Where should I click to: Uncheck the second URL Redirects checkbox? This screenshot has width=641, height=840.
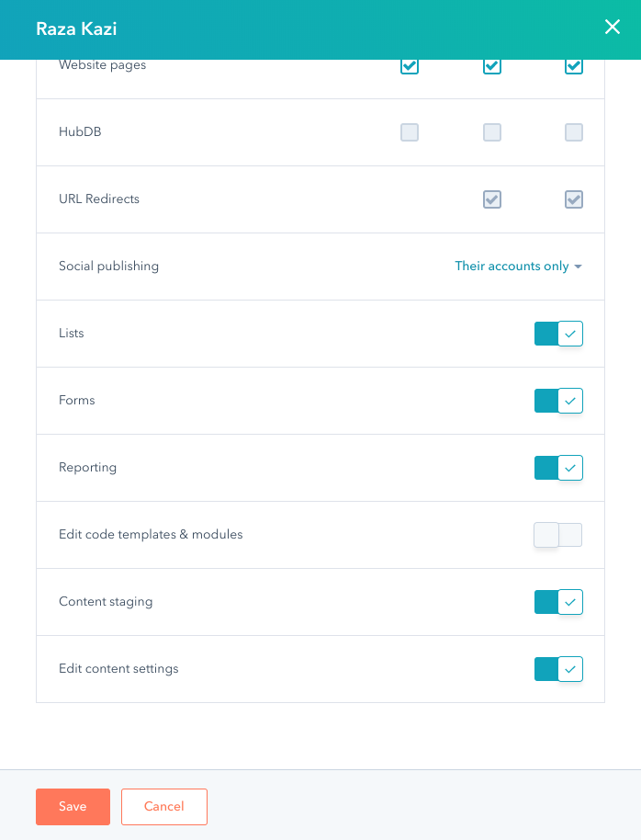coord(574,199)
